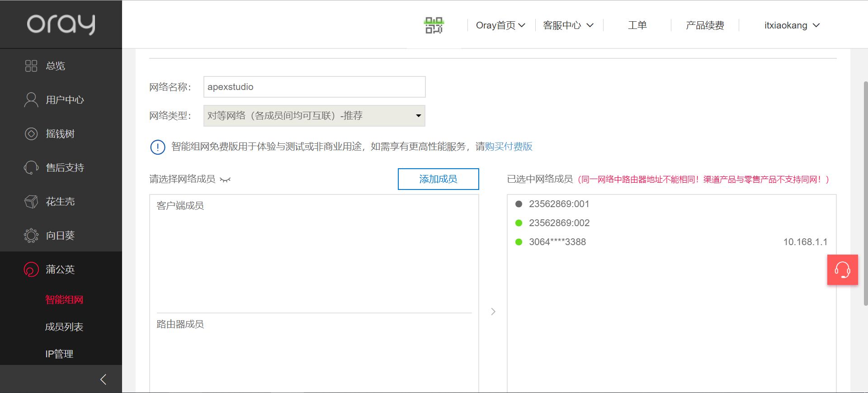Click the 用户中心 person icon

click(31, 100)
